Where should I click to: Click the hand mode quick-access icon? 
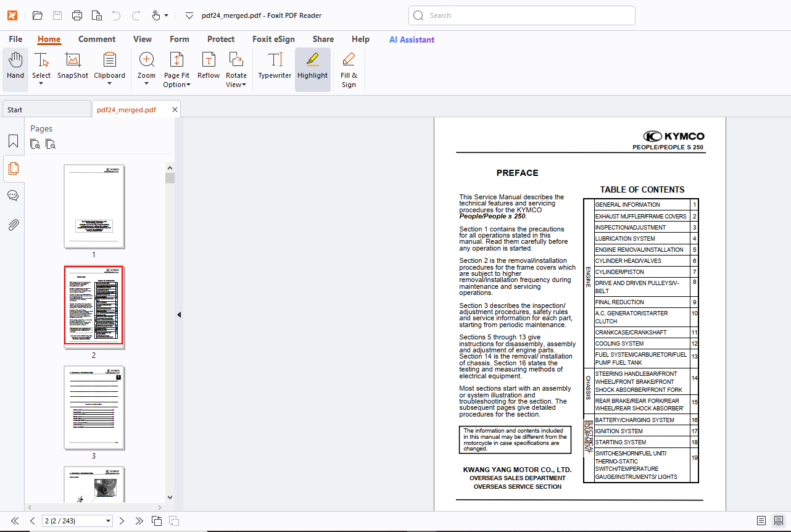pyautogui.click(x=156, y=15)
